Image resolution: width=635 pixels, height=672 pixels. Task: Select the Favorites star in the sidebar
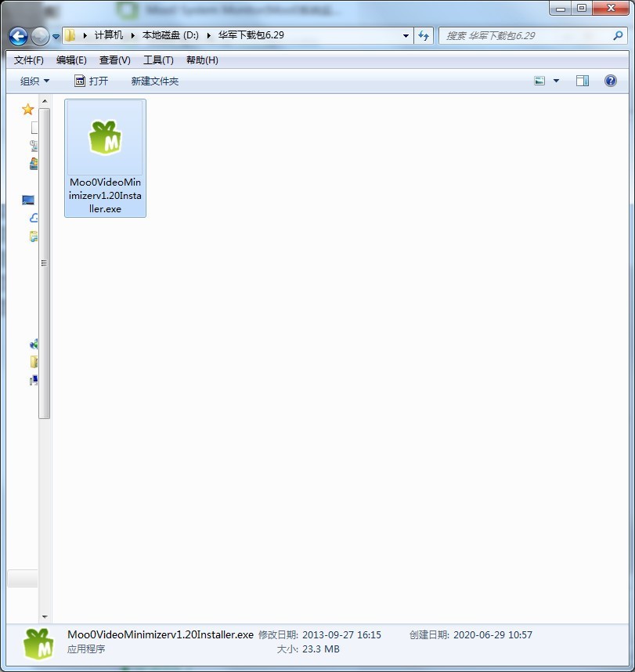27,109
